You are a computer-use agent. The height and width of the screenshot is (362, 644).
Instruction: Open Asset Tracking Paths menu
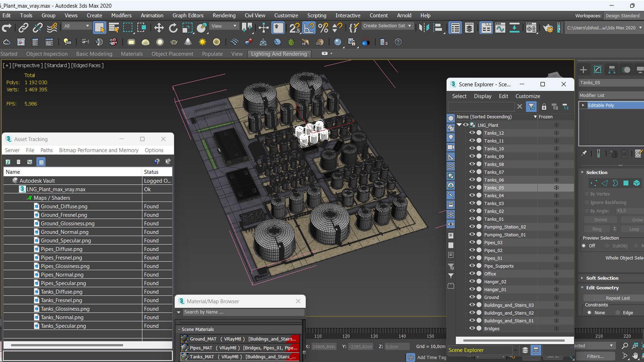coord(46,150)
